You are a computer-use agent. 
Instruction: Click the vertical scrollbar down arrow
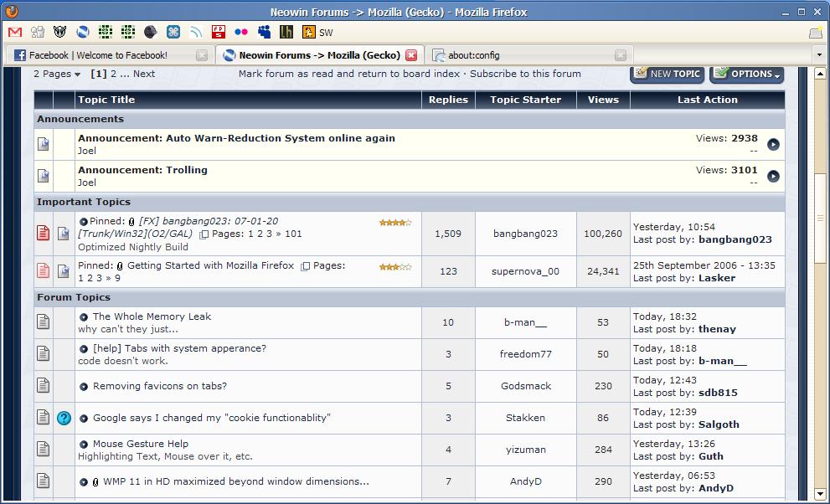coord(818,495)
